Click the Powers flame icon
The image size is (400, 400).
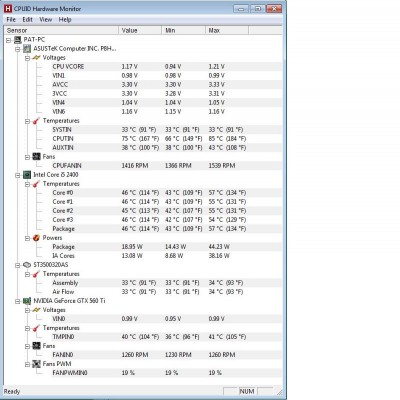click(36, 238)
